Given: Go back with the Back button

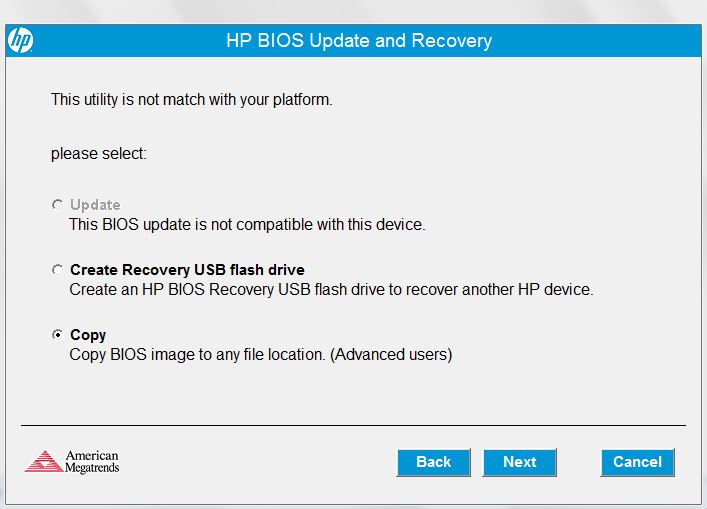Looking at the screenshot, I should 433,462.
